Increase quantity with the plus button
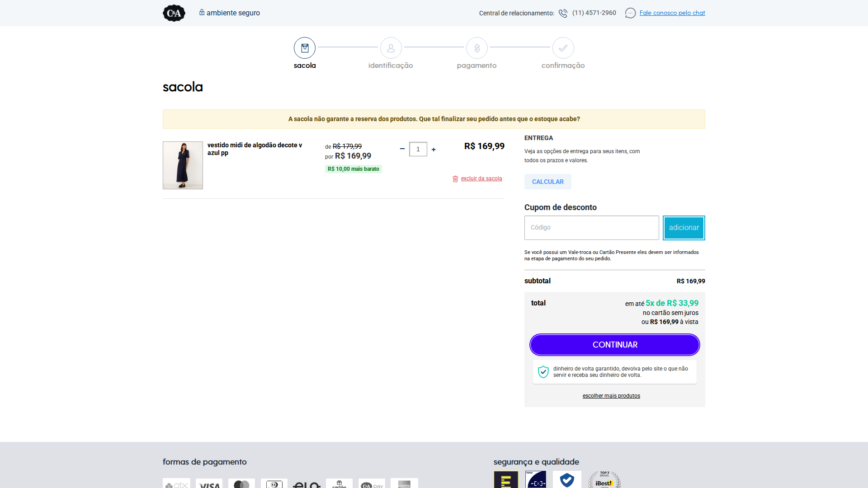Screen dimensions: 868x488 pos(434,149)
